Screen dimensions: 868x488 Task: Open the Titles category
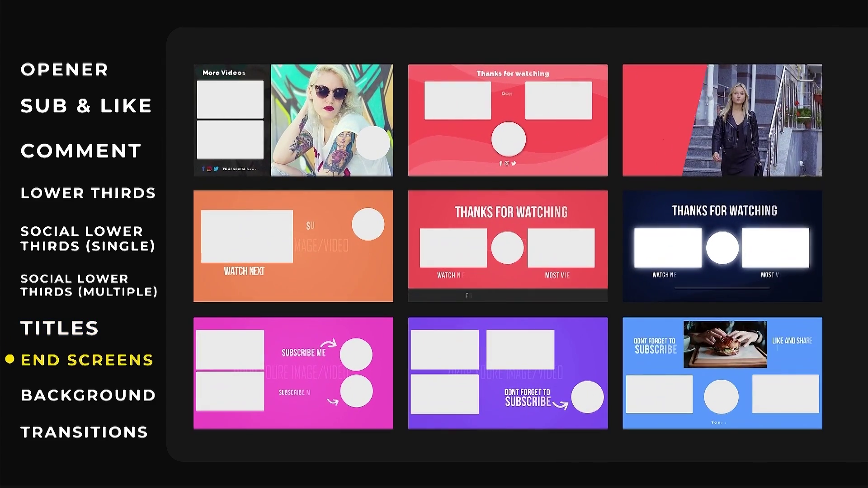[x=59, y=328]
